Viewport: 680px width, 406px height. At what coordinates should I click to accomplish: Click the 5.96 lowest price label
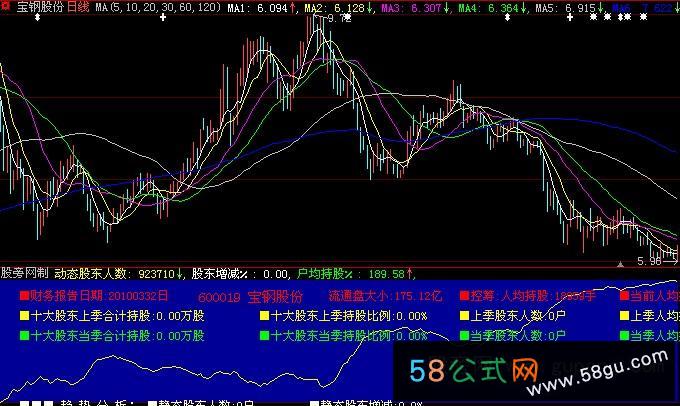point(649,261)
